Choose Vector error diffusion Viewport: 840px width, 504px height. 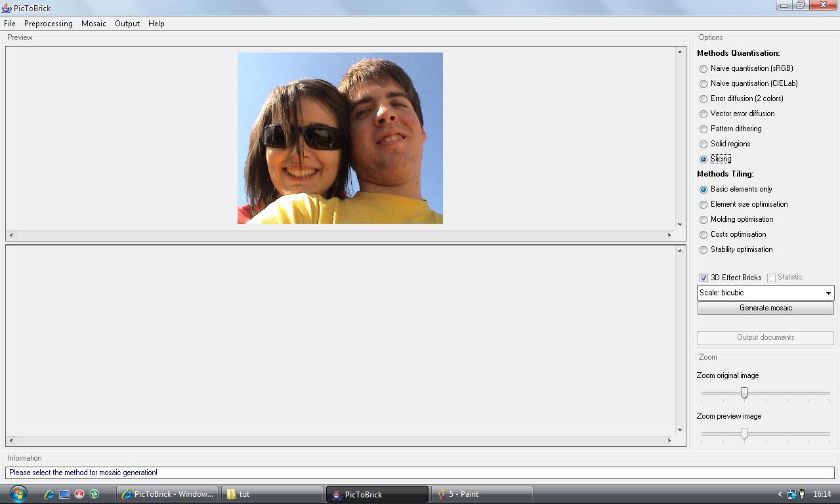click(703, 114)
